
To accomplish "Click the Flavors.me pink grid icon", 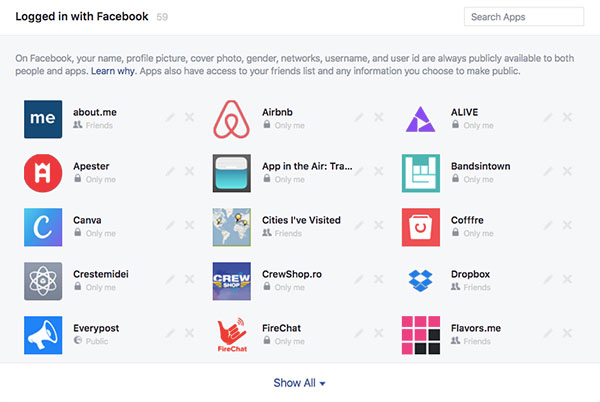I will (421, 335).
